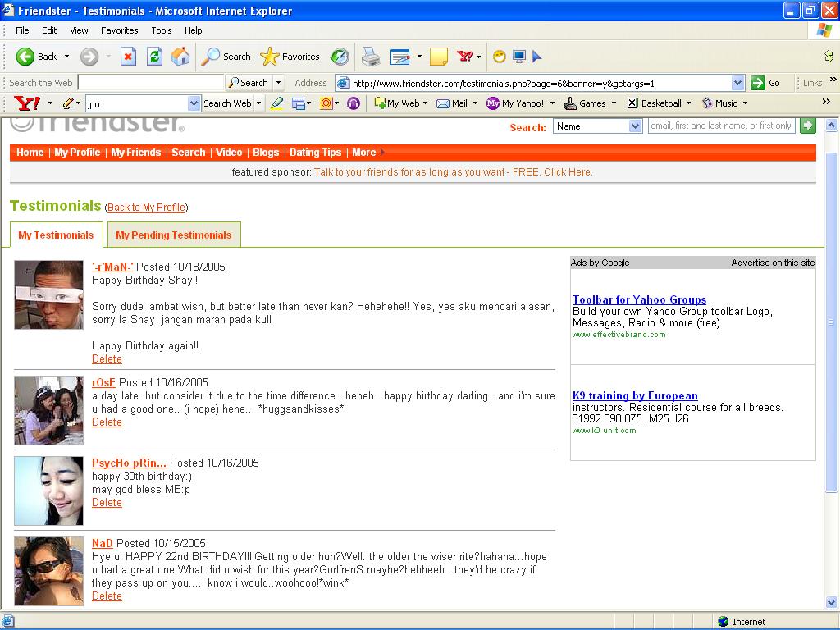Image resolution: width=840 pixels, height=630 pixels.
Task: Expand the Yahoo logo menu arrow
Action: [x=50, y=103]
